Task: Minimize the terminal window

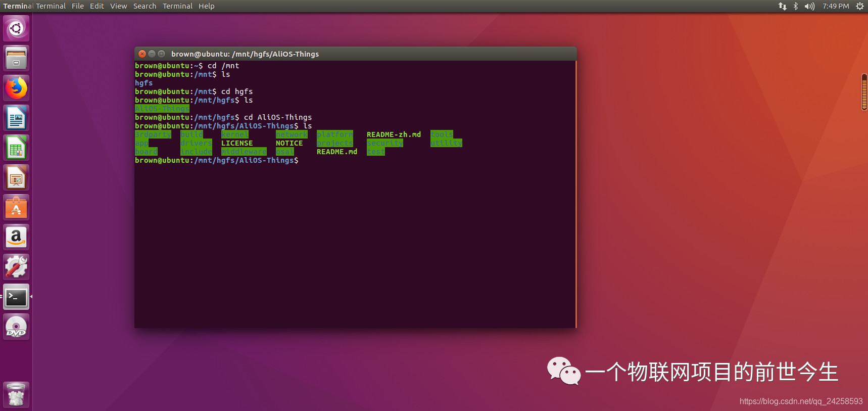Action: 152,54
